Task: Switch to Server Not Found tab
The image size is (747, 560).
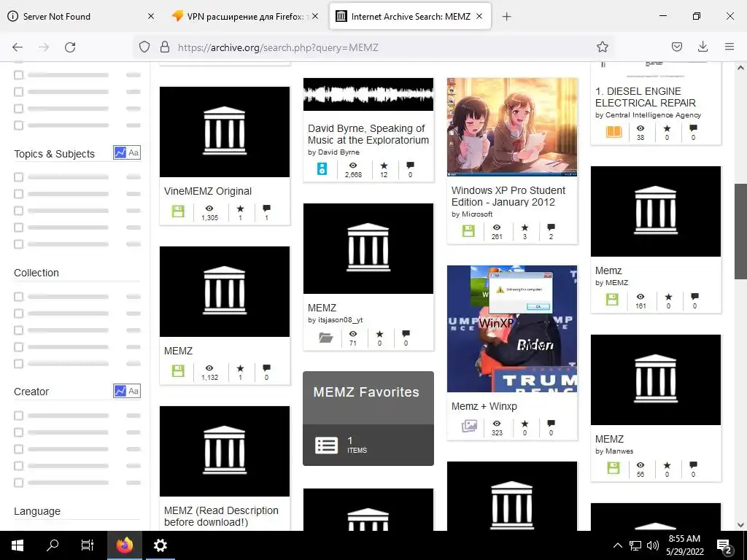Action: [80, 16]
